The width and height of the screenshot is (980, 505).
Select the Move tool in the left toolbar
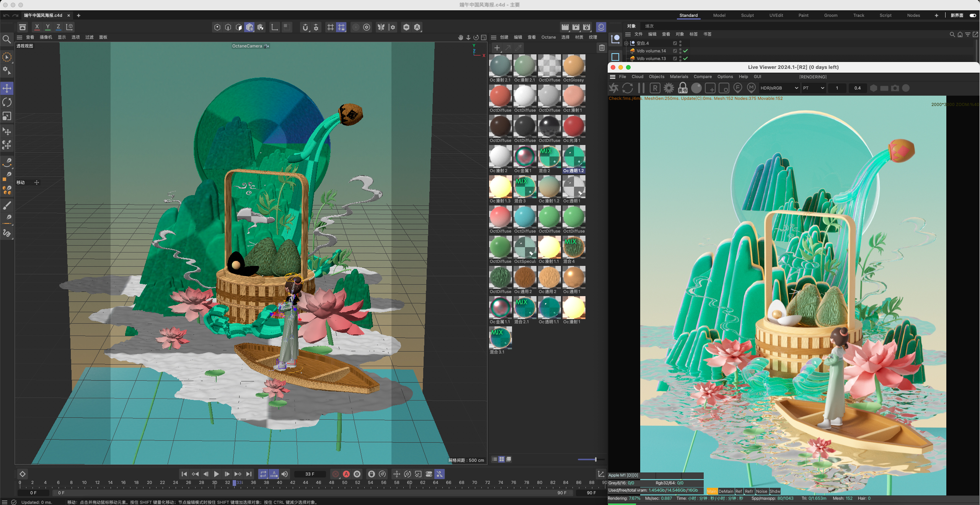tap(7, 88)
